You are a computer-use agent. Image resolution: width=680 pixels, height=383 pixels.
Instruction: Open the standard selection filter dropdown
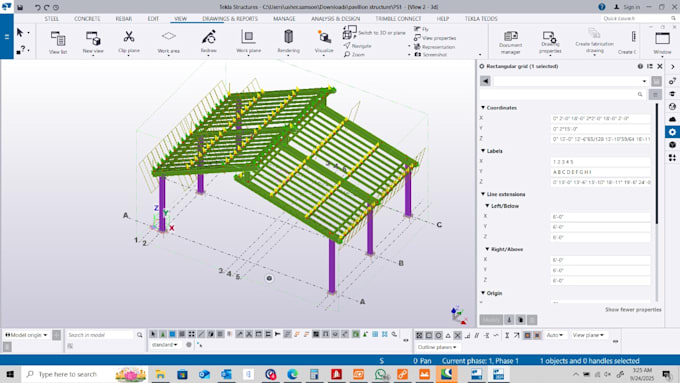pos(165,344)
